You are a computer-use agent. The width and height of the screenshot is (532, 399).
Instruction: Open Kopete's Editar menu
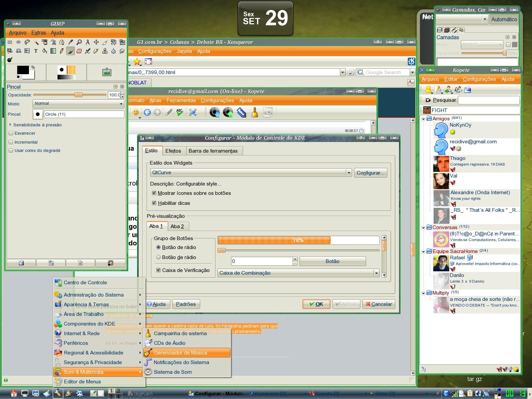coord(451,79)
